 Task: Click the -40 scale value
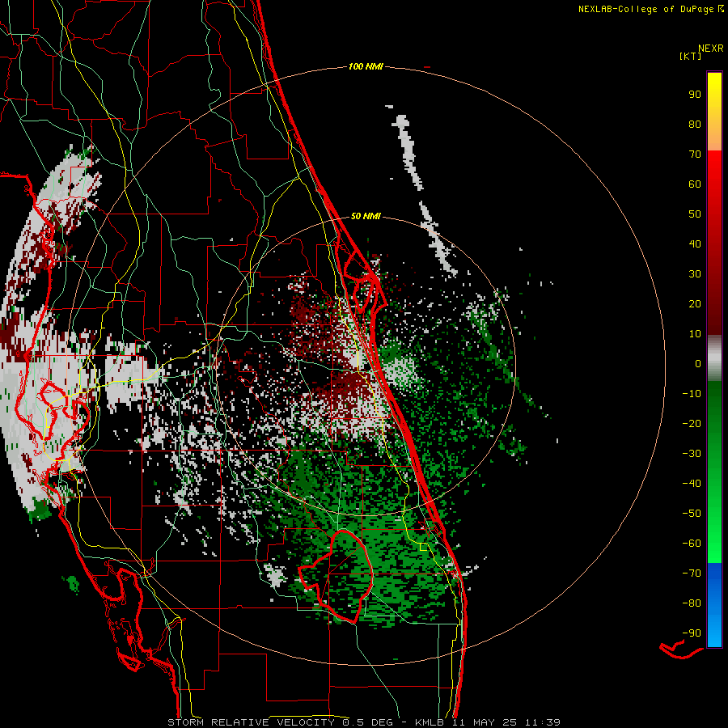point(692,484)
